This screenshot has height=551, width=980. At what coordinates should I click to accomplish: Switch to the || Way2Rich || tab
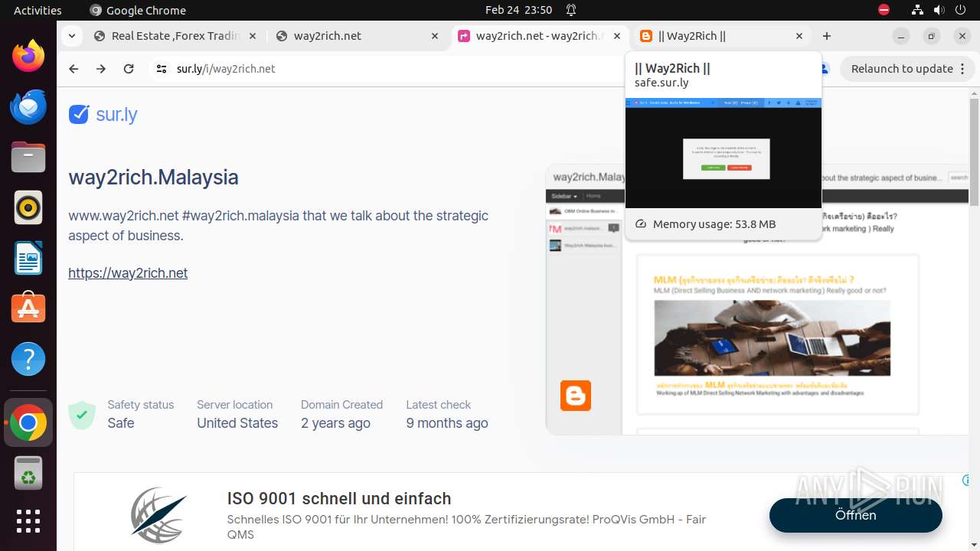click(722, 36)
